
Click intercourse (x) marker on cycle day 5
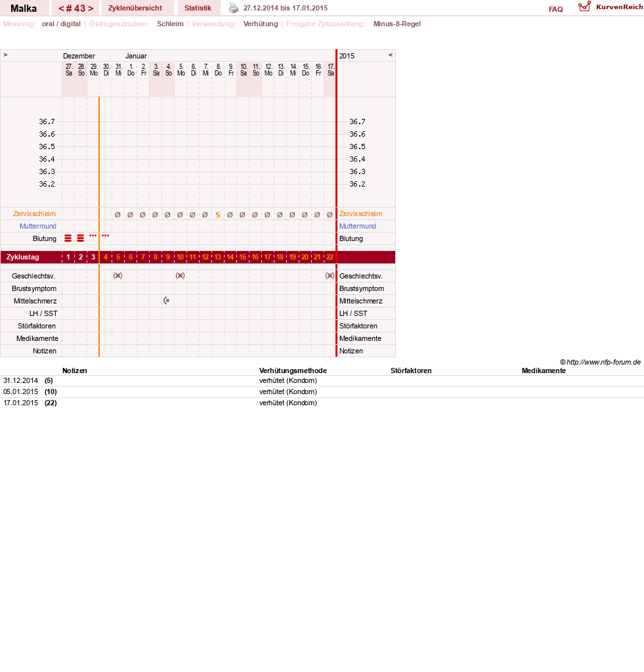tap(118, 276)
